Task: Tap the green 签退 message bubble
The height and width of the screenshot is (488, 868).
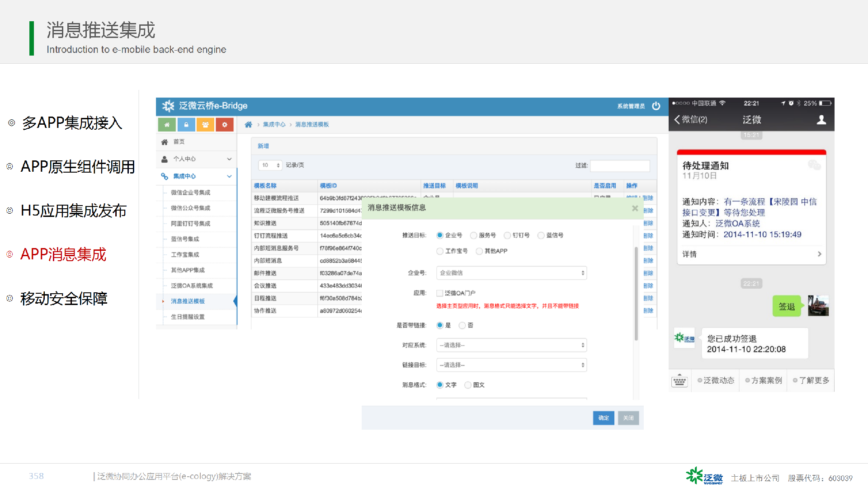Action: tap(787, 306)
